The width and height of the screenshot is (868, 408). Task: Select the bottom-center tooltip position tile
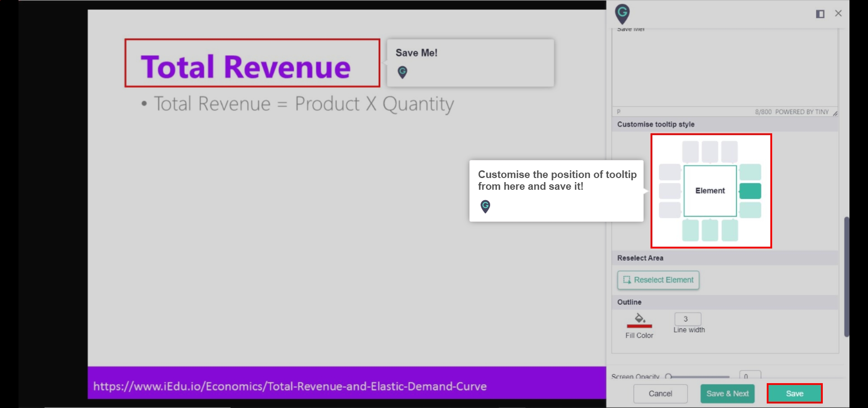pos(710,230)
